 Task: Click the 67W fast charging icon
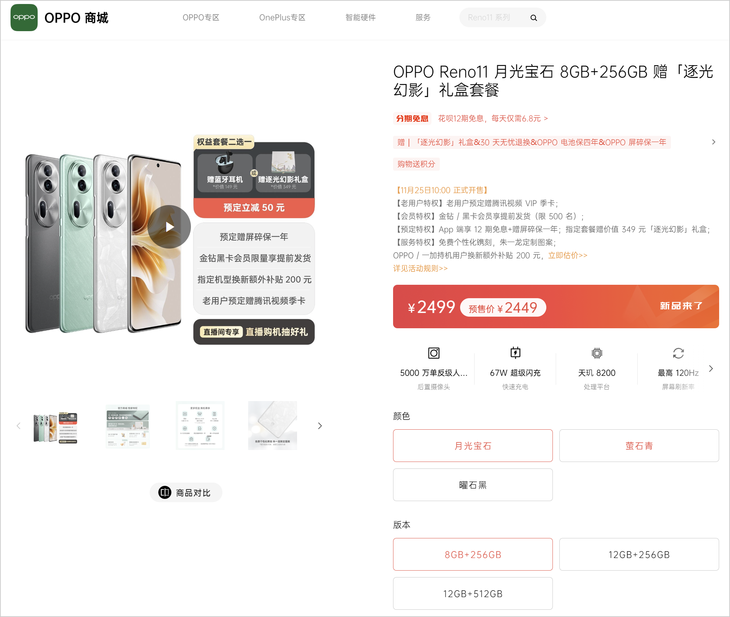coord(515,353)
